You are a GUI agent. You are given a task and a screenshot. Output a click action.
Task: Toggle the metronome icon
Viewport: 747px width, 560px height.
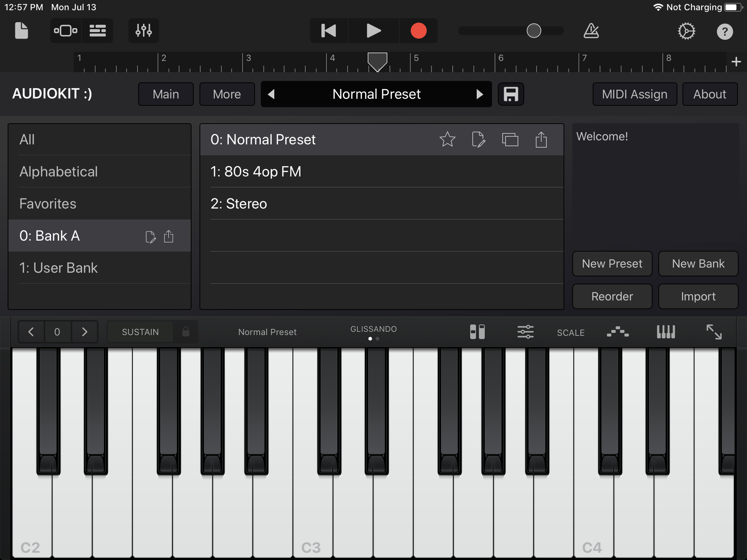[x=591, y=31]
